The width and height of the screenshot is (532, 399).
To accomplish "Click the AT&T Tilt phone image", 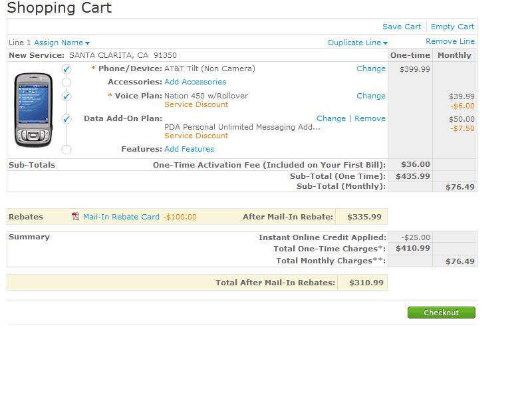I will point(33,109).
